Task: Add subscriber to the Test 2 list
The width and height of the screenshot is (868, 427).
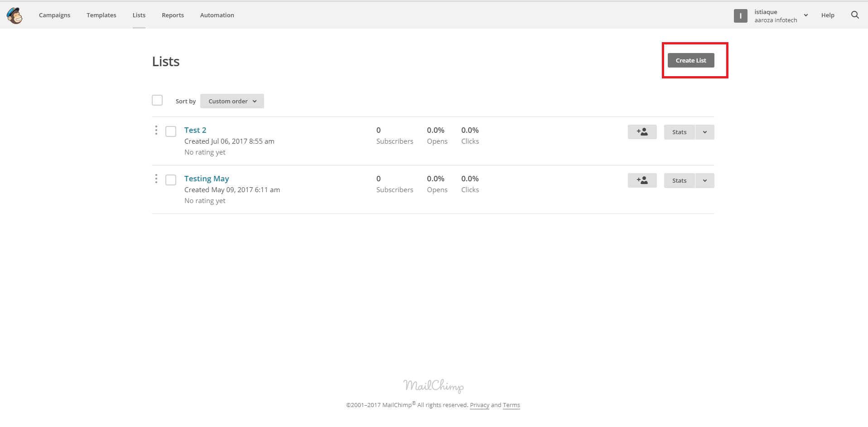Action: click(x=642, y=132)
